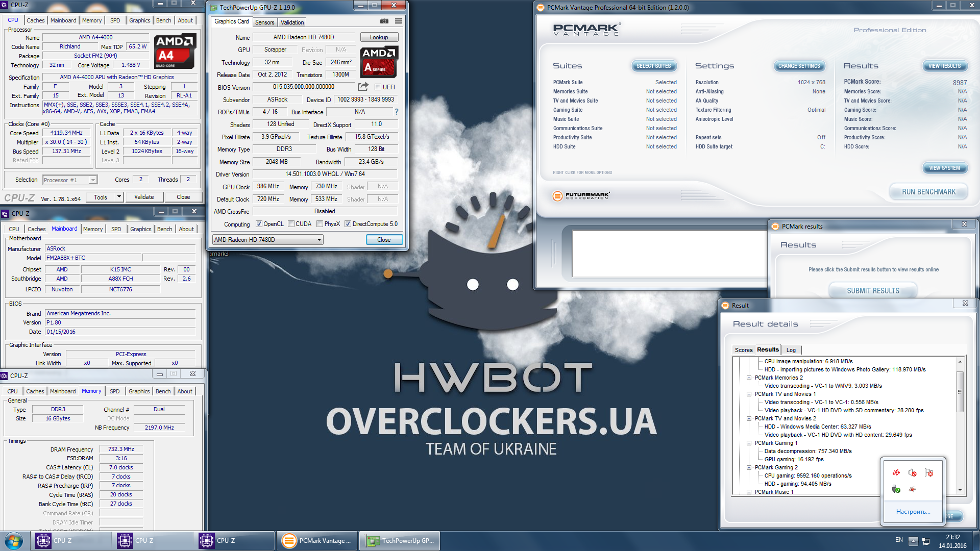Open Caches tab in CPU-Z Processor window
Screen dimensions: 980x551
pos(36,20)
